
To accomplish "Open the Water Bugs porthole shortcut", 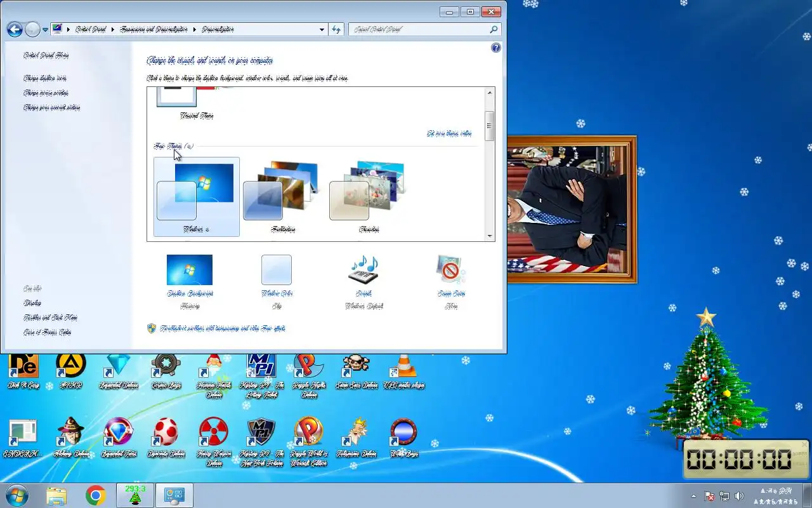I will (404, 438).
